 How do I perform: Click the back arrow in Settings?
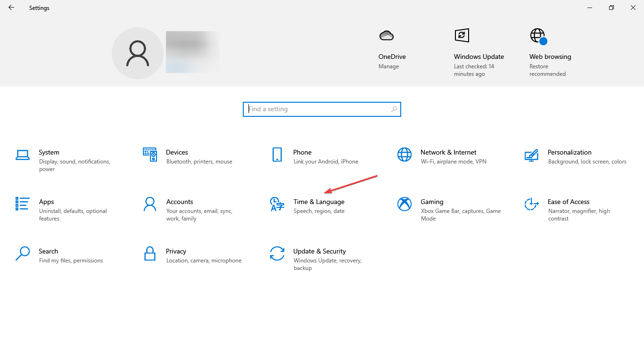[x=11, y=8]
